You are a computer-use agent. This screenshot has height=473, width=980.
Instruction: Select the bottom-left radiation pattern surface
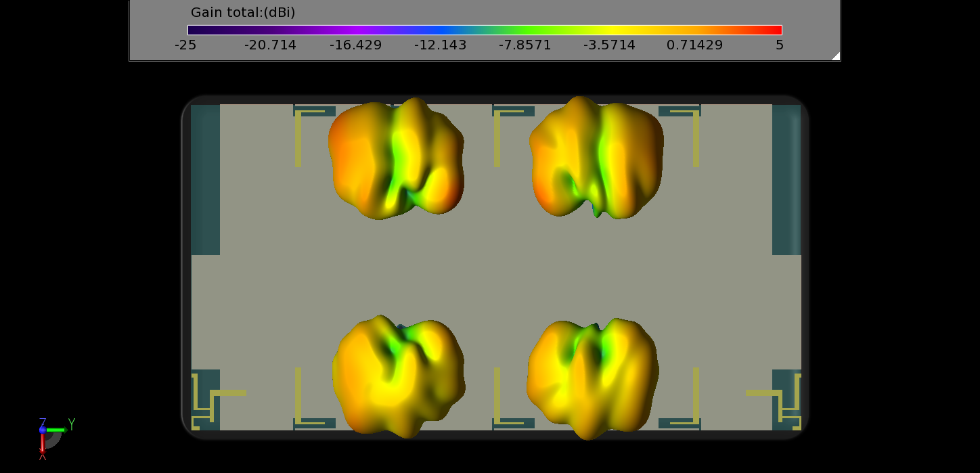click(396, 376)
